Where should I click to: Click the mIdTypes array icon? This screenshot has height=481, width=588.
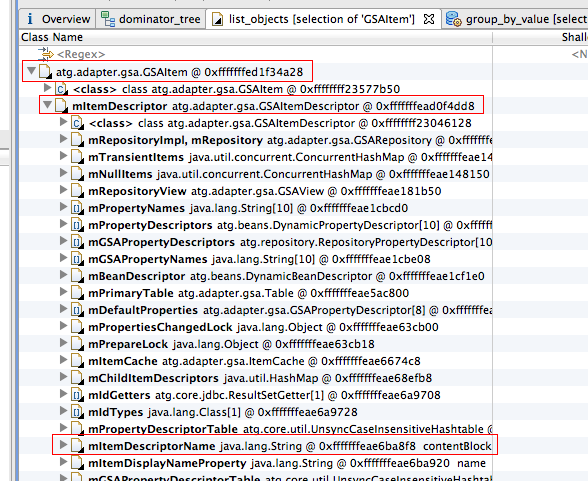click(77, 412)
